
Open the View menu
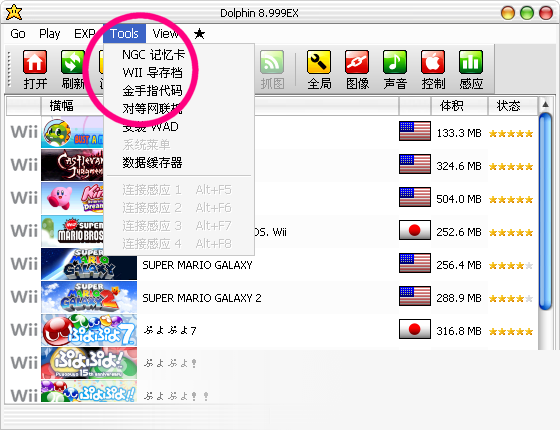(x=165, y=34)
